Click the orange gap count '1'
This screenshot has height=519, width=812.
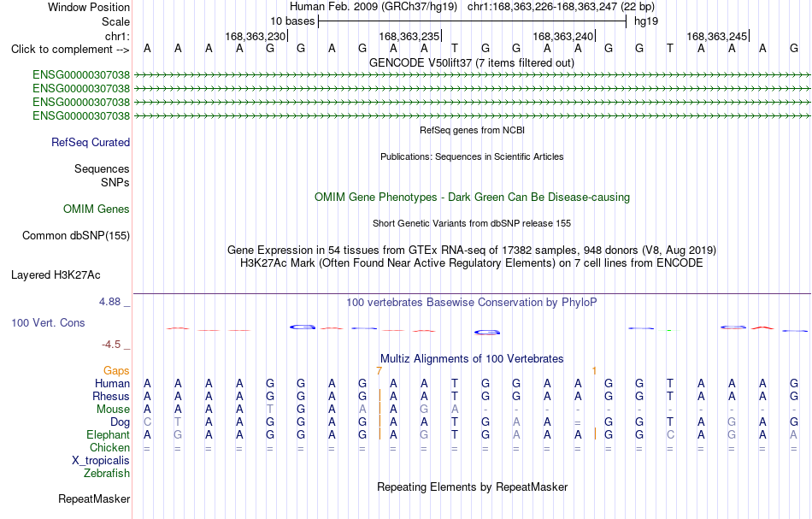point(594,371)
